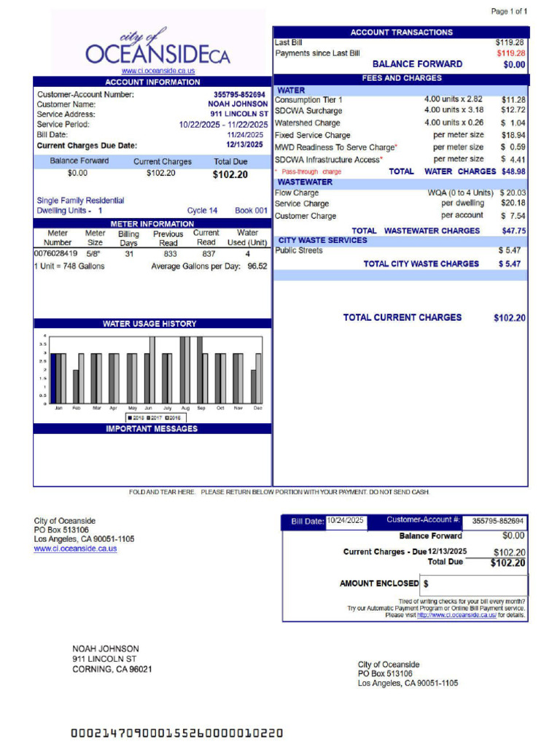
Task: Select the customer-account number 355795-852694 in Account Information
Action: (239, 94)
